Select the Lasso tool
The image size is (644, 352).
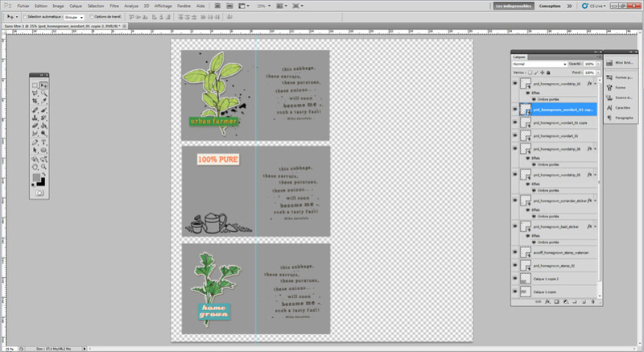pyautogui.click(x=35, y=93)
